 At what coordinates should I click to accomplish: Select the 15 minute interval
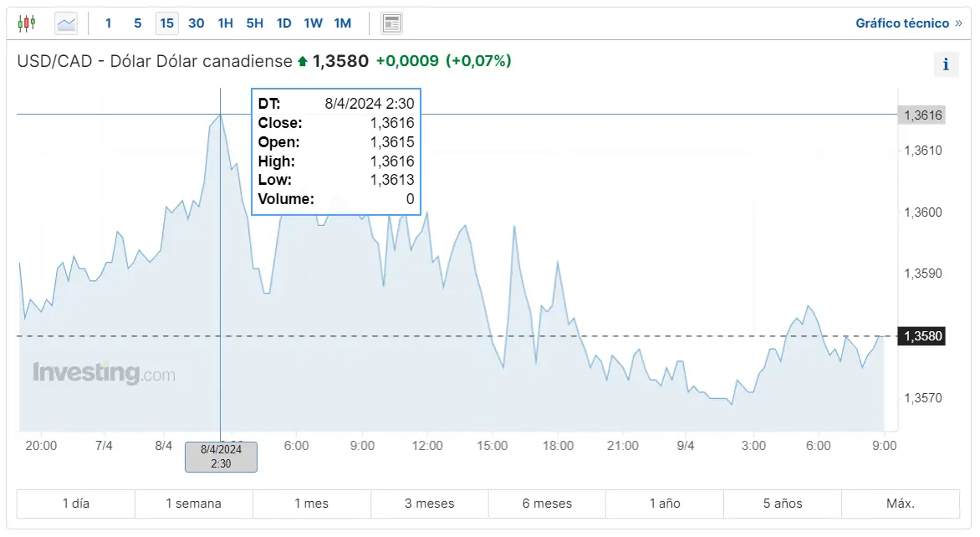tap(167, 23)
